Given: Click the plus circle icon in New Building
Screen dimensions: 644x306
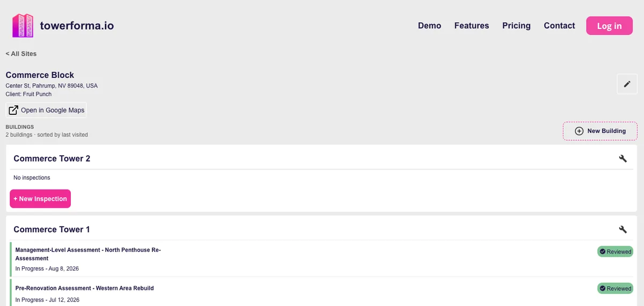Looking at the screenshot, I should pos(579,131).
